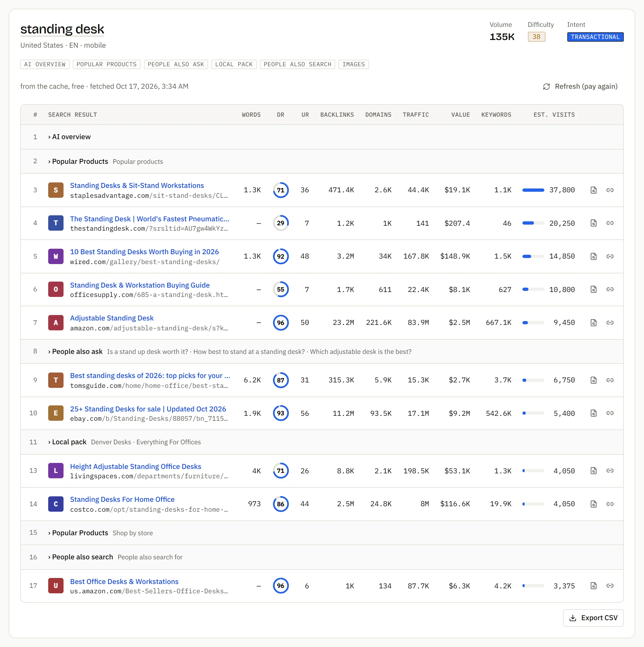This screenshot has height=647, width=644.
Task: Select the IMAGES feature tag
Action: (353, 64)
